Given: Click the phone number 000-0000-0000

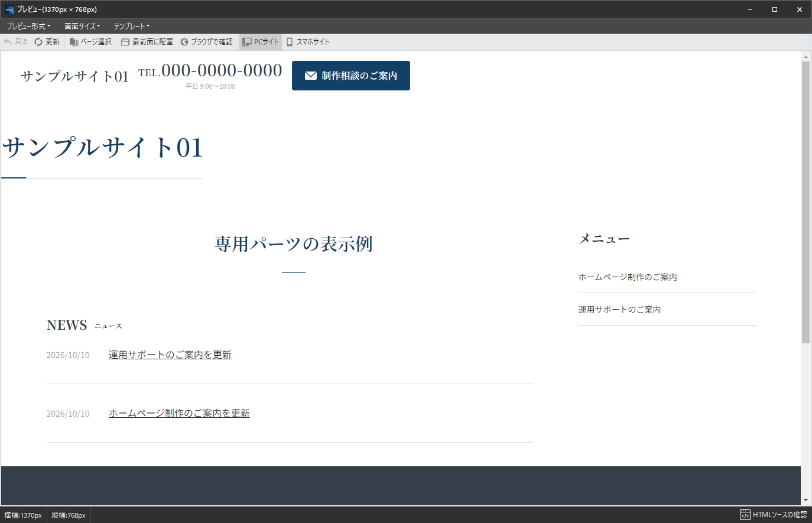Looking at the screenshot, I should (222, 70).
